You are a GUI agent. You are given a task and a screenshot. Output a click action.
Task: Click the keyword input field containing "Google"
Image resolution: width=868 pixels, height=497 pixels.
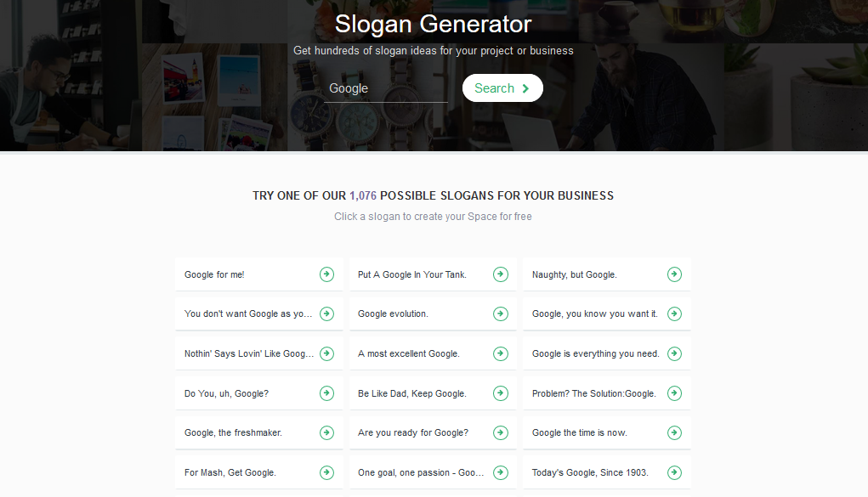386,88
